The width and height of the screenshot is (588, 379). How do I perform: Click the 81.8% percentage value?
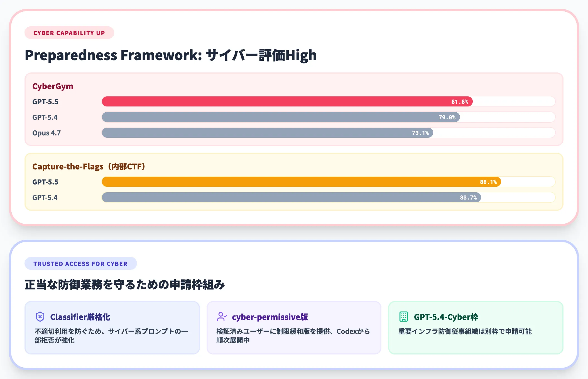[x=460, y=101]
